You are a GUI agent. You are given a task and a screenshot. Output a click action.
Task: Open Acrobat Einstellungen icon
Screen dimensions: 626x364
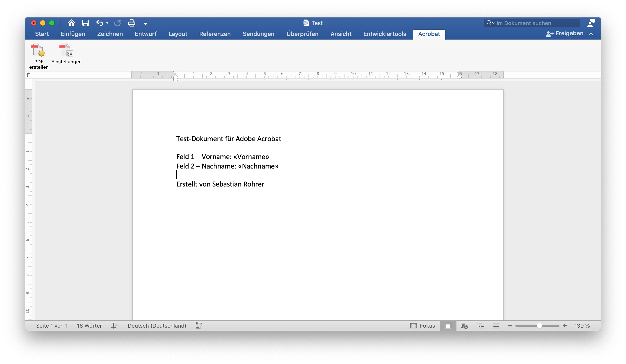pos(66,51)
